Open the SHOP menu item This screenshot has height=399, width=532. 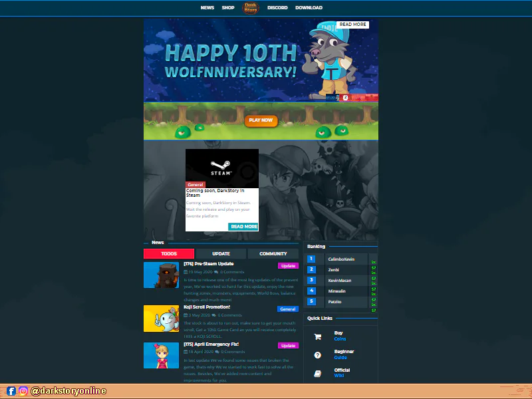(x=228, y=8)
